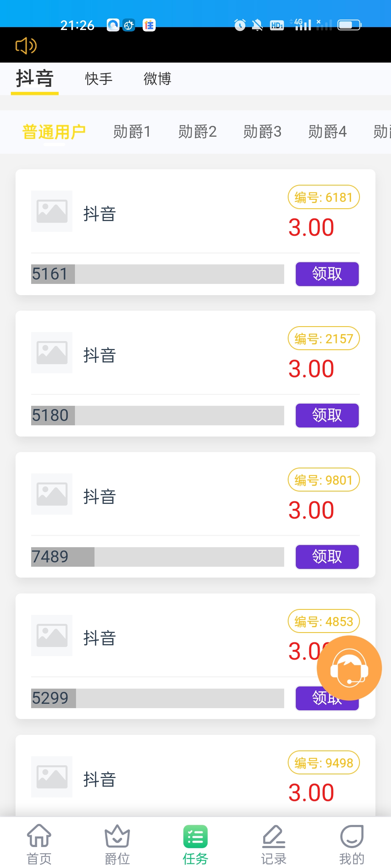Viewport: 391px width, 868px height.
Task: Tap the alarm clock status icon
Action: click(240, 25)
